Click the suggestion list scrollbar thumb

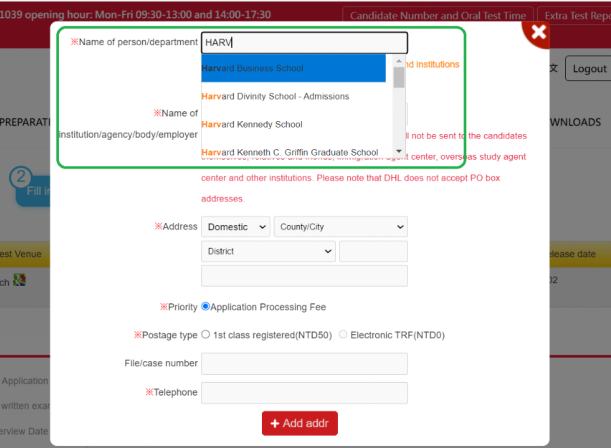click(x=399, y=78)
